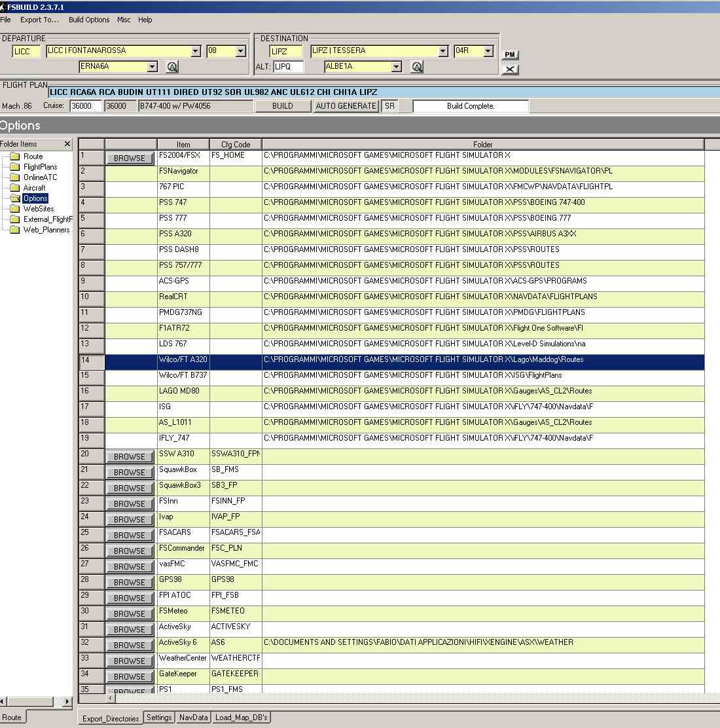The image size is (720, 728).
Task: Select Web_Planners folder in tree
Action: click(46, 230)
